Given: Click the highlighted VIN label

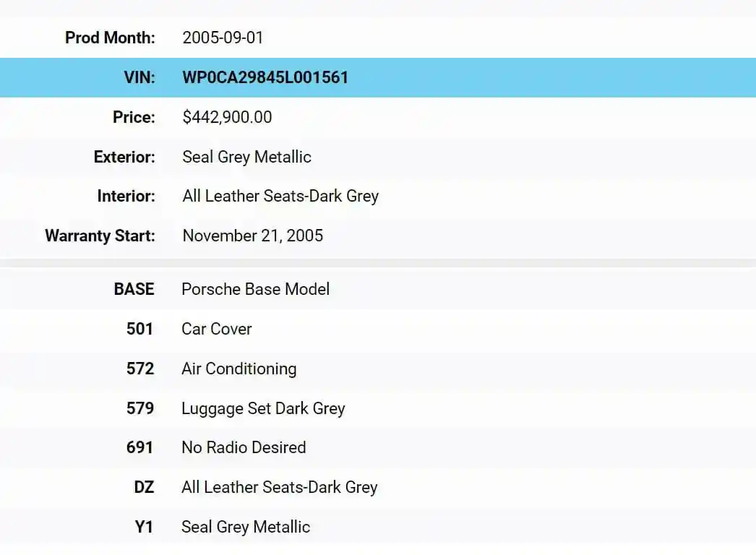Looking at the screenshot, I should coord(139,77).
